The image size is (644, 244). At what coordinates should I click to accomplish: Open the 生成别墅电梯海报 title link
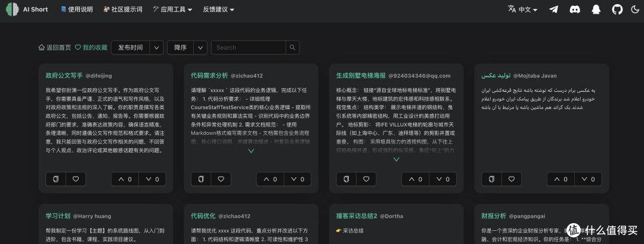click(x=361, y=76)
